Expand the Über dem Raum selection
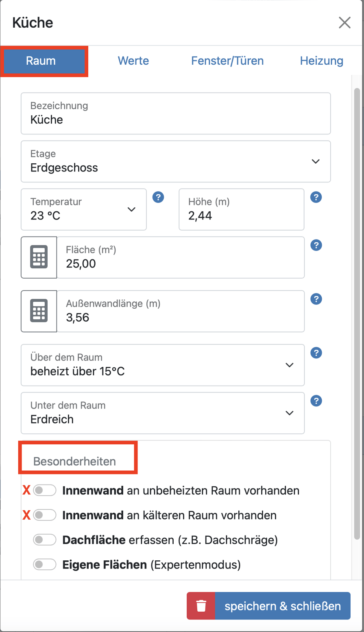Viewport: 364px width, 632px height. click(x=289, y=365)
